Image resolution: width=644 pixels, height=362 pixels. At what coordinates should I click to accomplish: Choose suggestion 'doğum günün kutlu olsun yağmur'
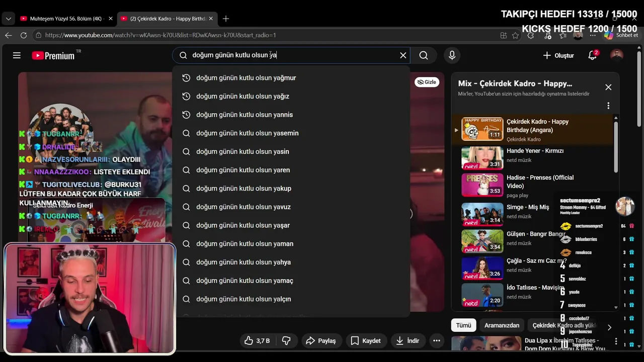click(x=291, y=78)
